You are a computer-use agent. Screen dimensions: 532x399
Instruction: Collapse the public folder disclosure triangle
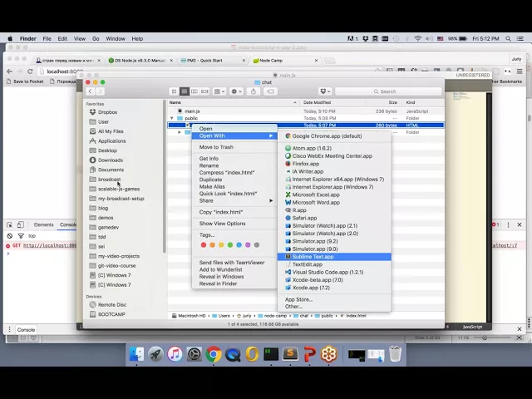click(x=172, y=118)
